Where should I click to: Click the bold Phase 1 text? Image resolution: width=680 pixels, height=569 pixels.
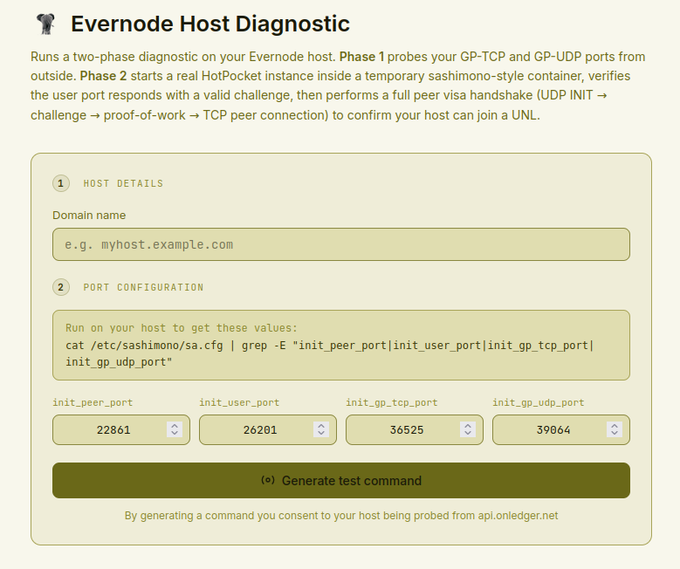point(362,57)
